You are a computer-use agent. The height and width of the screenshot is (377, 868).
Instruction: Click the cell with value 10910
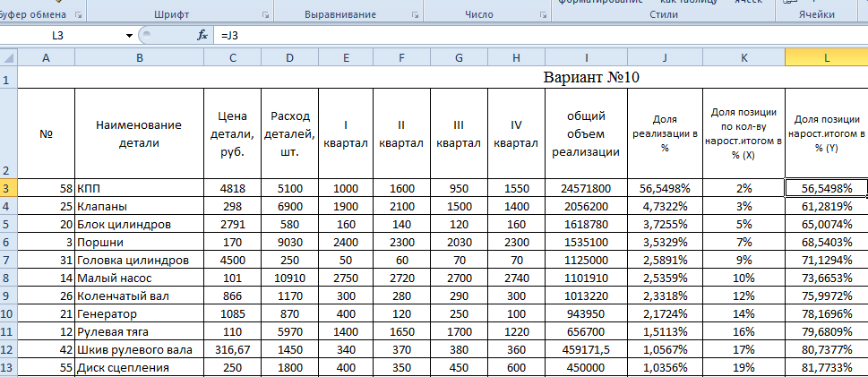click(x=289, y=278)
